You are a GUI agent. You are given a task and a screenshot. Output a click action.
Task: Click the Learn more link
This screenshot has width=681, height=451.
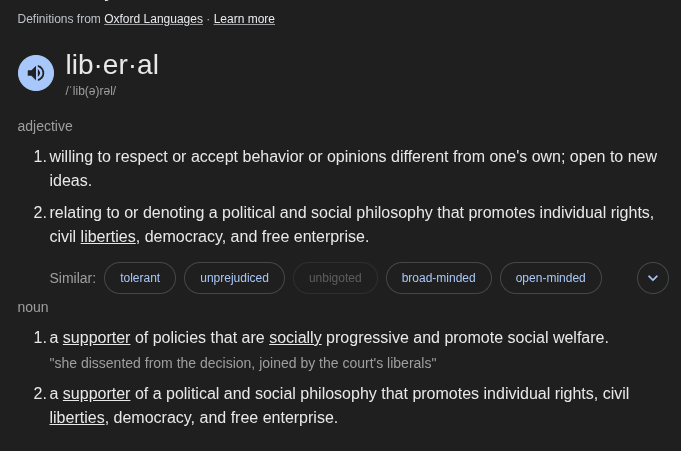coord(244,19)
